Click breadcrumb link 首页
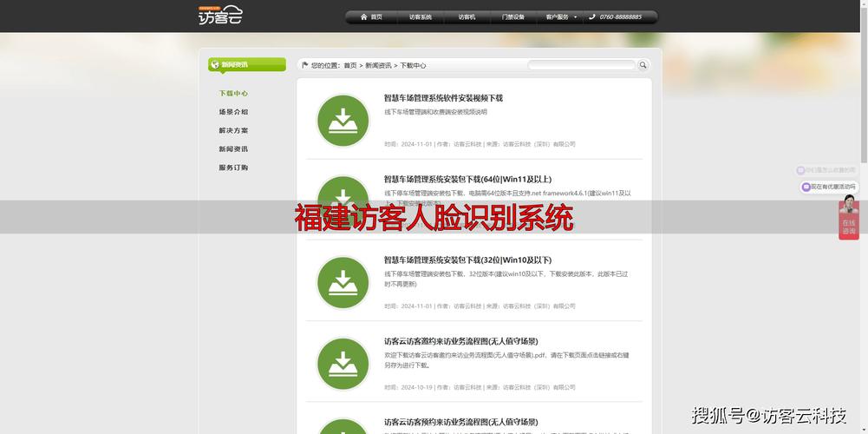 click(350, 65)
